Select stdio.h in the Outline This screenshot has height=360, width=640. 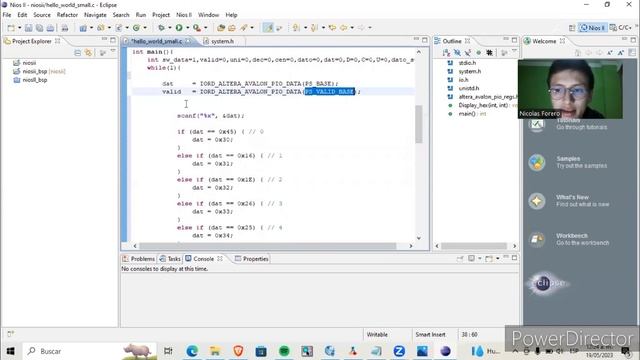click(467, 63)
